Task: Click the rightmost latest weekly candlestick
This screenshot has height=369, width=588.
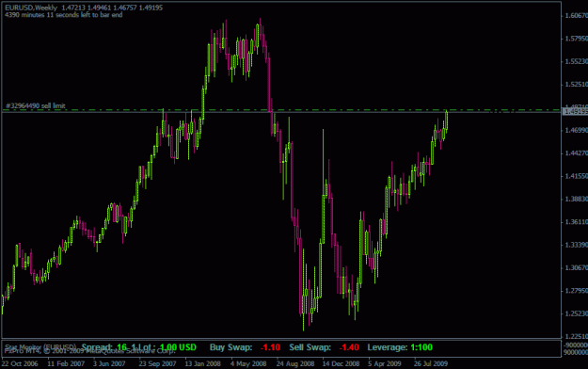Action: tap(446, 121)
